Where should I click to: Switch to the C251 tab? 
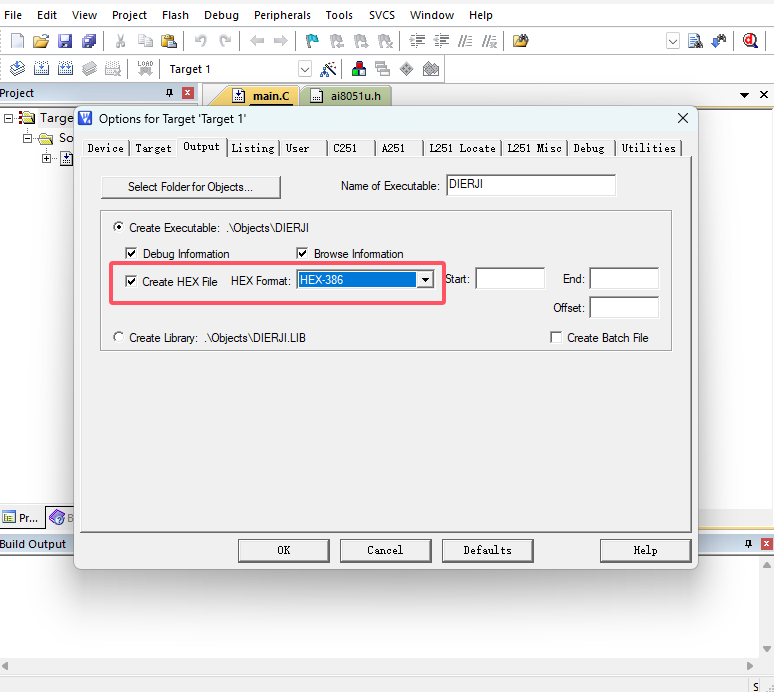coord(345,148)
